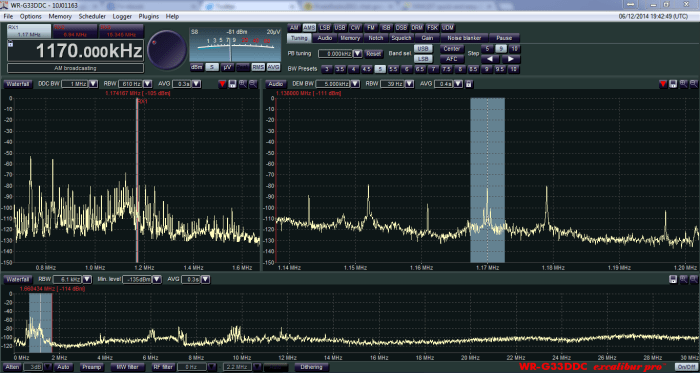Viewport: 700px width, 373px height.
Task: Open the File menu
Action: click(8, 17)
